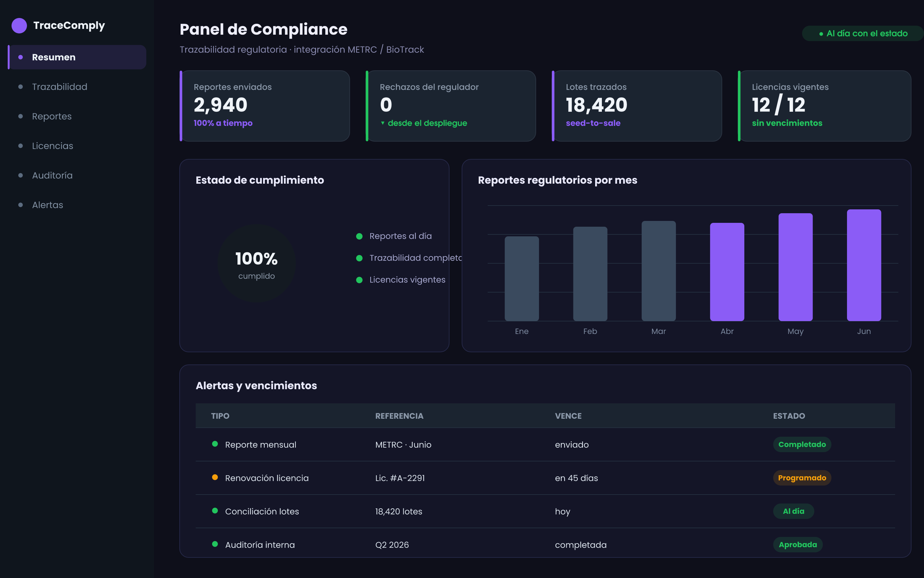Click the 'en 45 días' due cell
This screenshot has width=924, height=578.
point(576,478)
